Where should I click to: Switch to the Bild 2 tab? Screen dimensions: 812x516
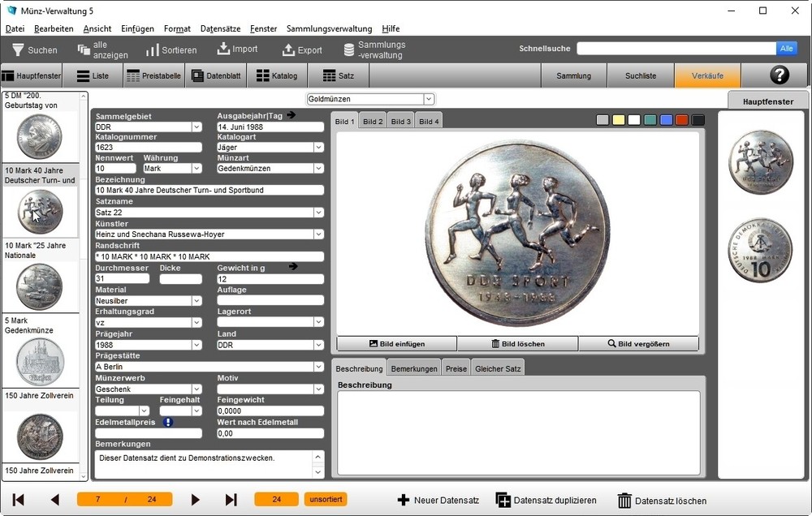pyautogui.click(x=372, y=120)
